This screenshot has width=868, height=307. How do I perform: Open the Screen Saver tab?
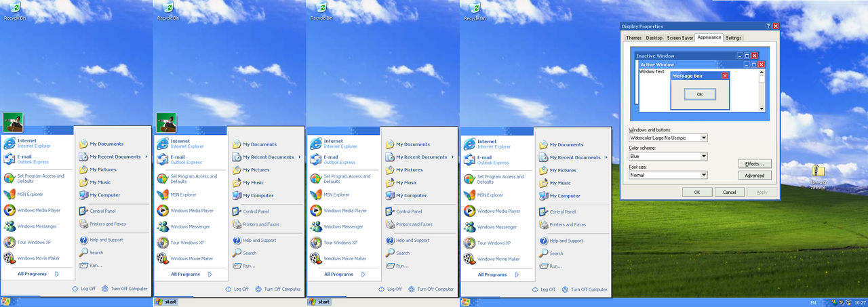(679, 38)
